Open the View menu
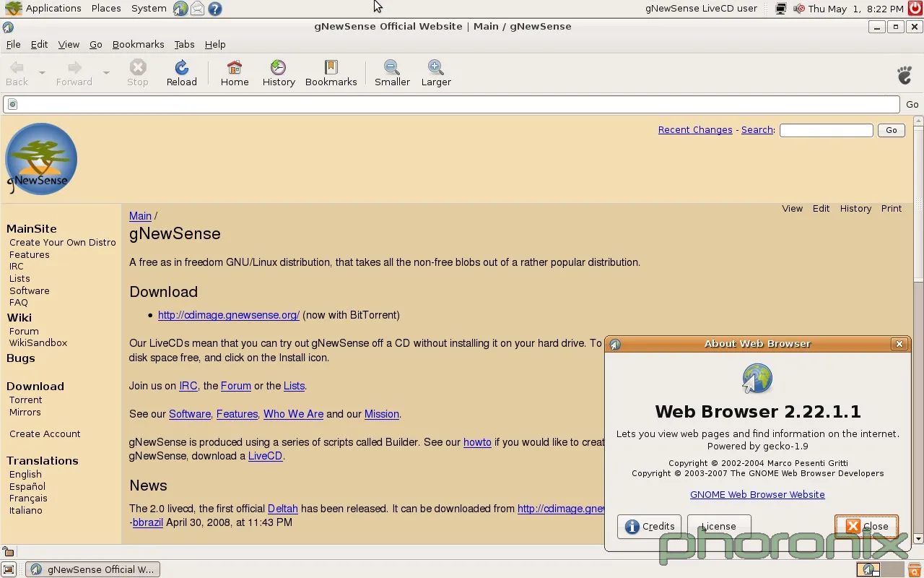This screenshot has width=924, height=578. [x=69, y=45]
